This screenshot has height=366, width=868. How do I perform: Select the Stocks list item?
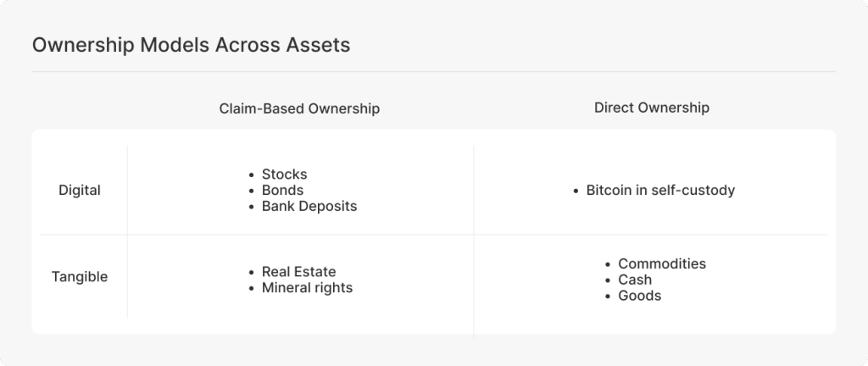tap(285, 175)
